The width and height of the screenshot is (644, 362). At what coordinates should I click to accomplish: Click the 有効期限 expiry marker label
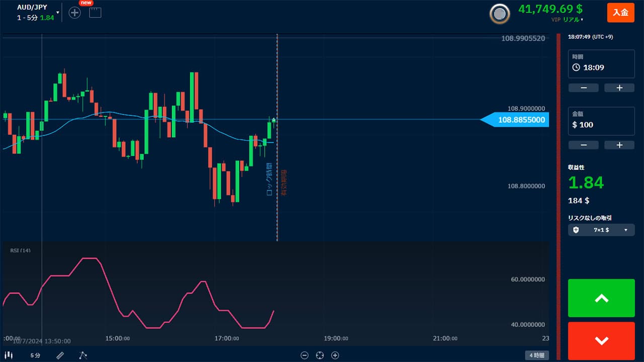coord(284,182)
